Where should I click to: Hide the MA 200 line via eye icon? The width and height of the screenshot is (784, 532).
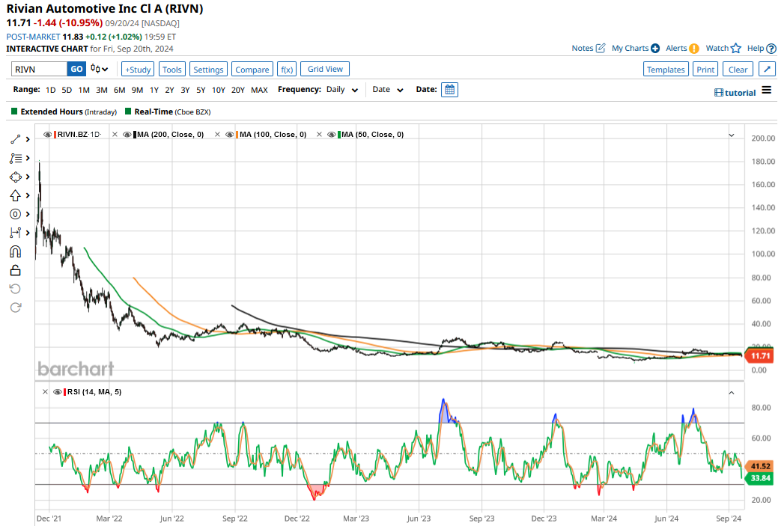click(x=127, y=135)
